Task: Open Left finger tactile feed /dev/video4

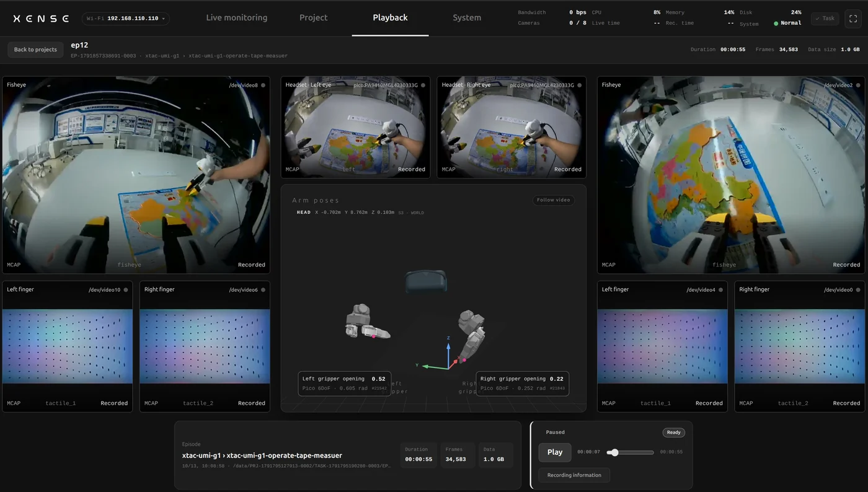Action: [663, 346]
